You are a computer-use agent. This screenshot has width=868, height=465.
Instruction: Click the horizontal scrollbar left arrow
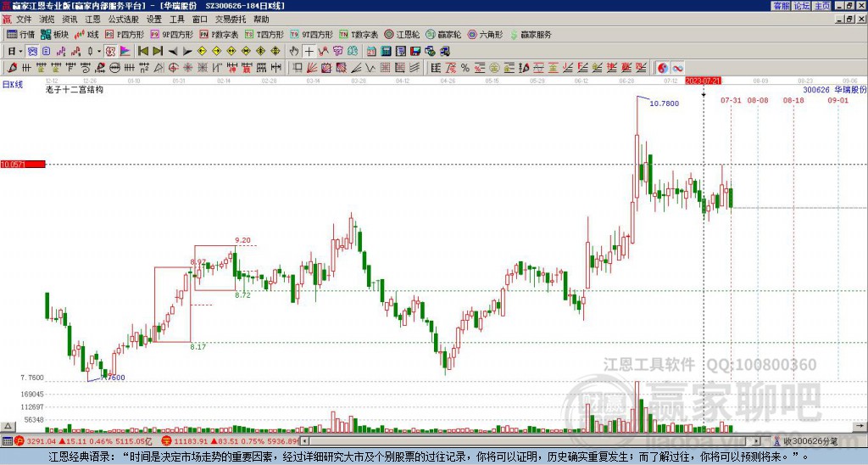tap(304, 441)
